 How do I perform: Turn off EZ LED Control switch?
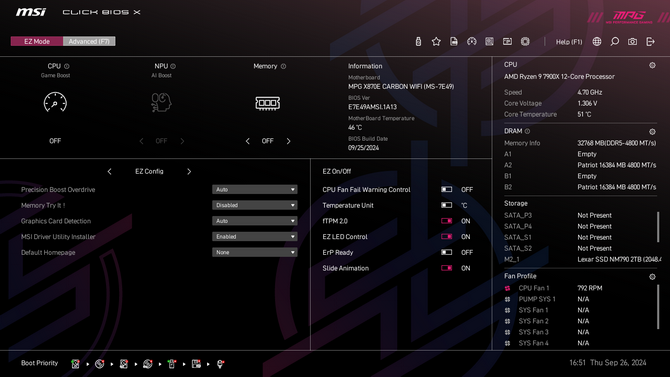(x=447, y=237)
